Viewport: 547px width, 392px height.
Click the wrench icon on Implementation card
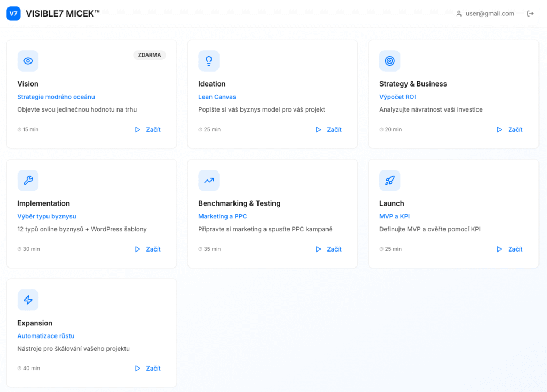click(28, 181)
